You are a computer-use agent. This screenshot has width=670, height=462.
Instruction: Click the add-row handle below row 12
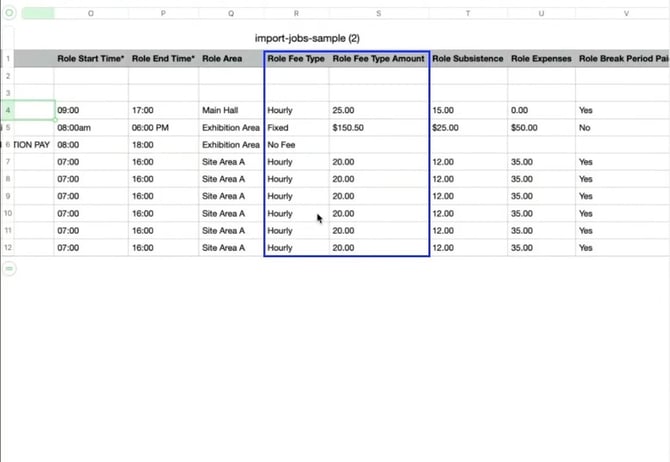click(x=9, y=268)
